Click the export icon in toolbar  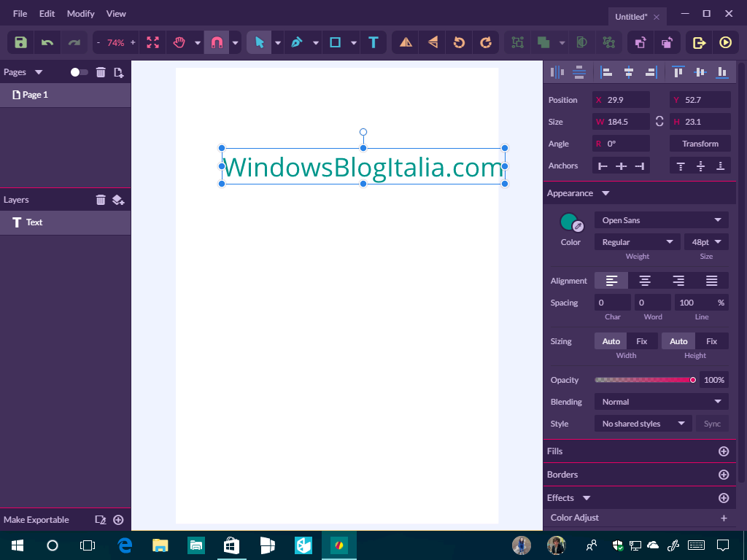click(699, 42)
